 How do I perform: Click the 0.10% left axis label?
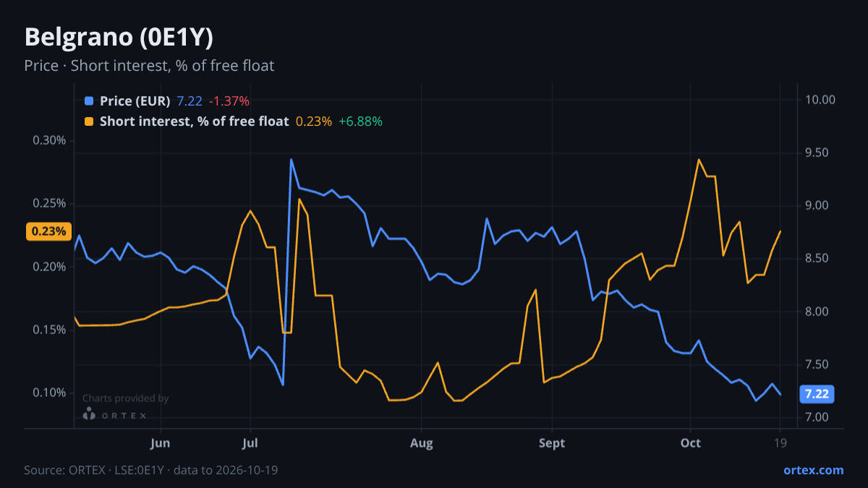49,393
